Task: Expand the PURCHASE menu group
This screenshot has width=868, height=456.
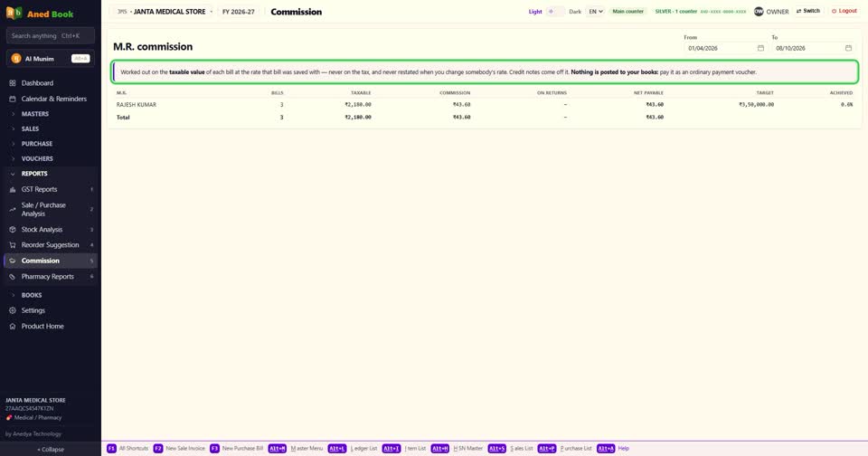Action: (x=50, y=144)
